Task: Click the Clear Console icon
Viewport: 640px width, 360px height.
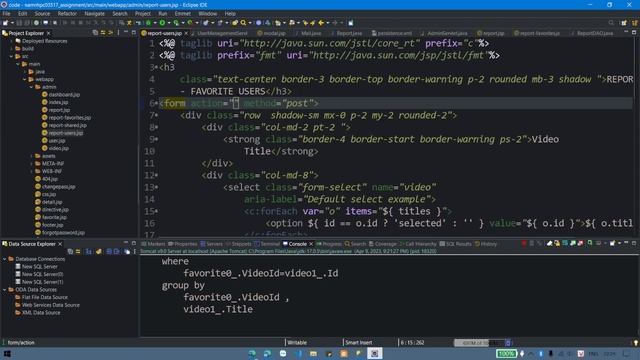Action: (x=549, y=244)
